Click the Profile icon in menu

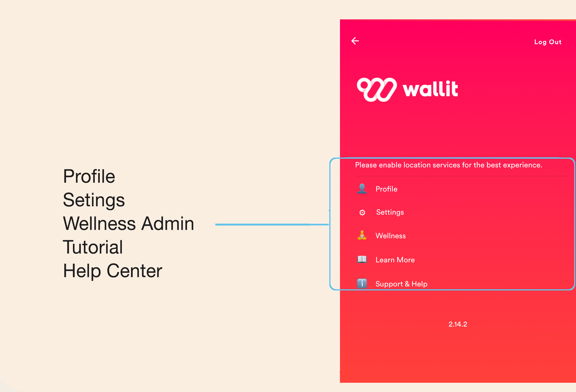(362, 189)
